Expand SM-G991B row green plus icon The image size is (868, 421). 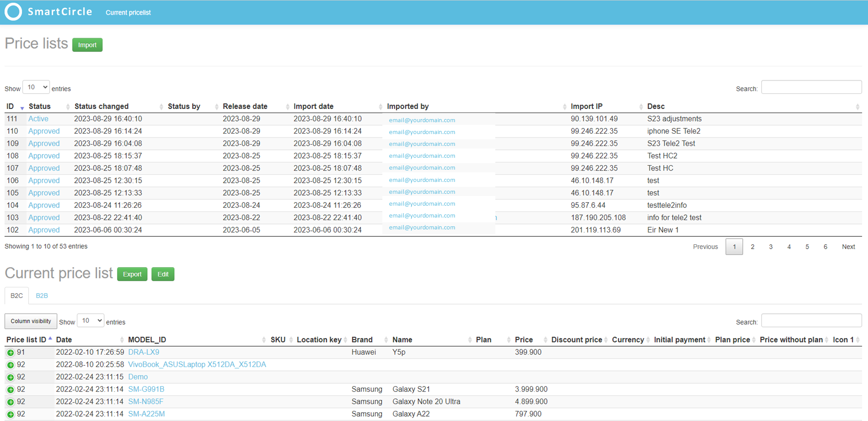point(11,389)
